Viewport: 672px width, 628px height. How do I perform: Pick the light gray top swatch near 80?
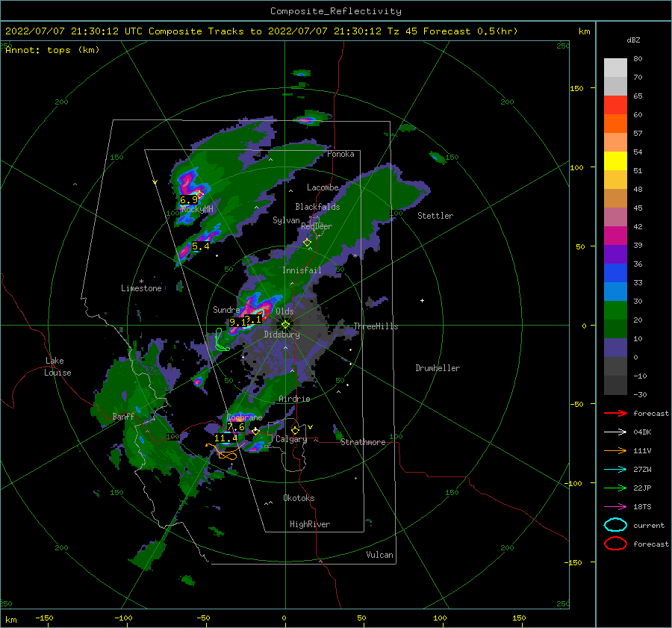tap(615, 67)
